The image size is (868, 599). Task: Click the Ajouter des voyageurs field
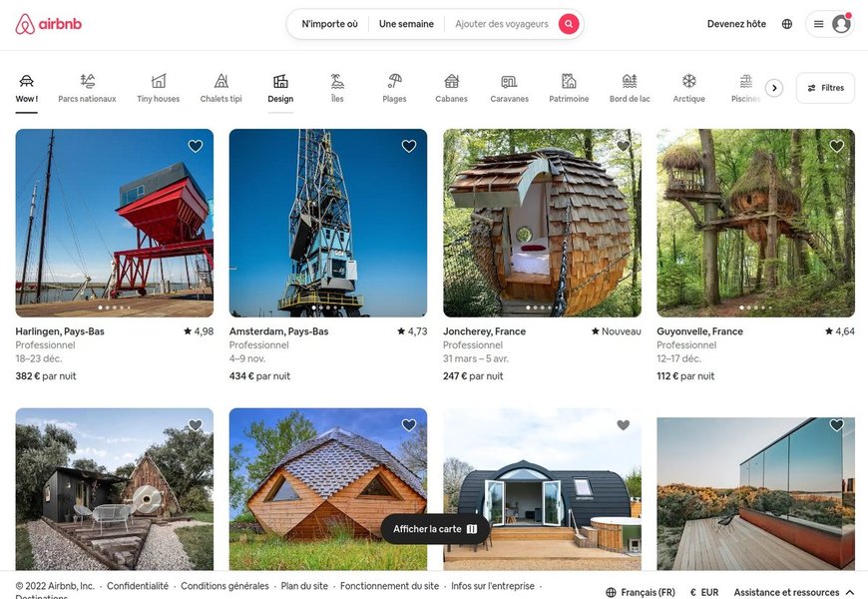click(502, 24)
